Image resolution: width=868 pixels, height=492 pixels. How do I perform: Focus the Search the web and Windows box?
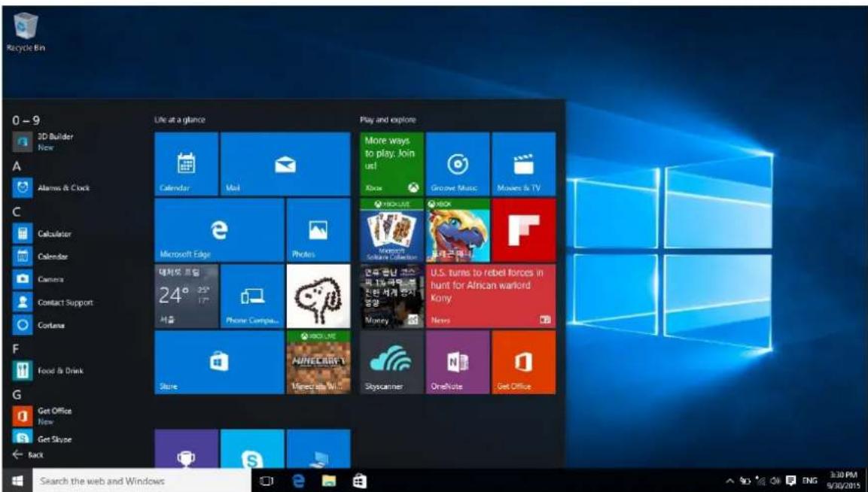[142, 481]
